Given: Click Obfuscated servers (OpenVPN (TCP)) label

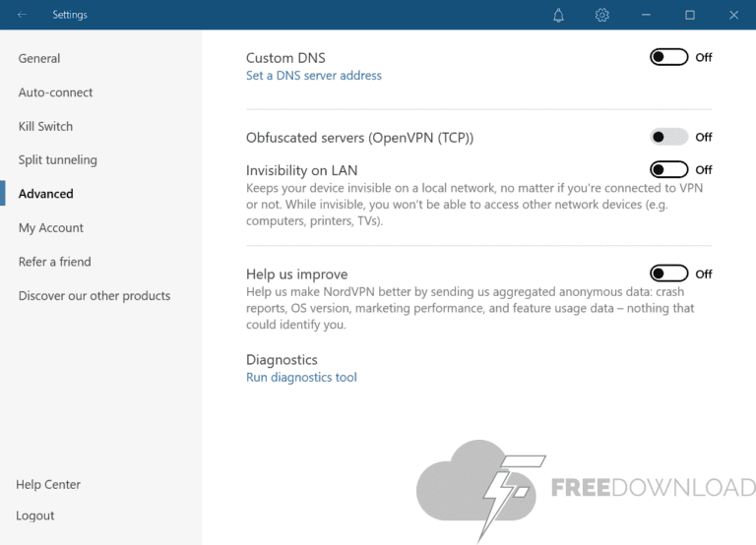Looking at the screenshot, I should pyautogui.click(x=359, y=138).
